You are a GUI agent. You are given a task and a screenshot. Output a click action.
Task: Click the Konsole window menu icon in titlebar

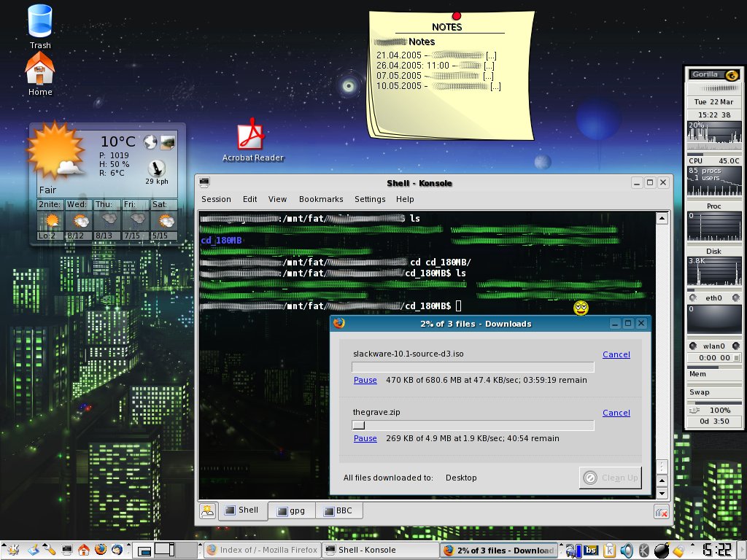[205, 182]
